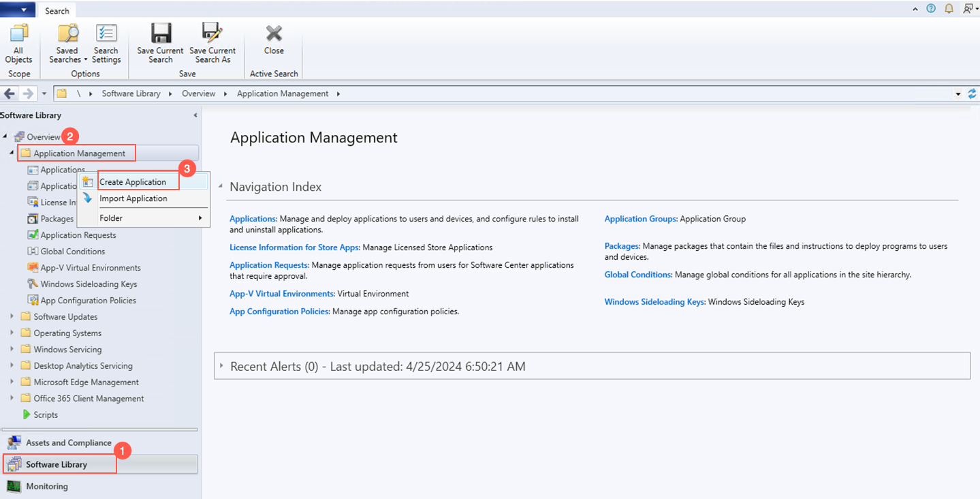Switch to the Search ribbon tab
Viewport: 980px width, 499px height.
(x=57, y=10)
